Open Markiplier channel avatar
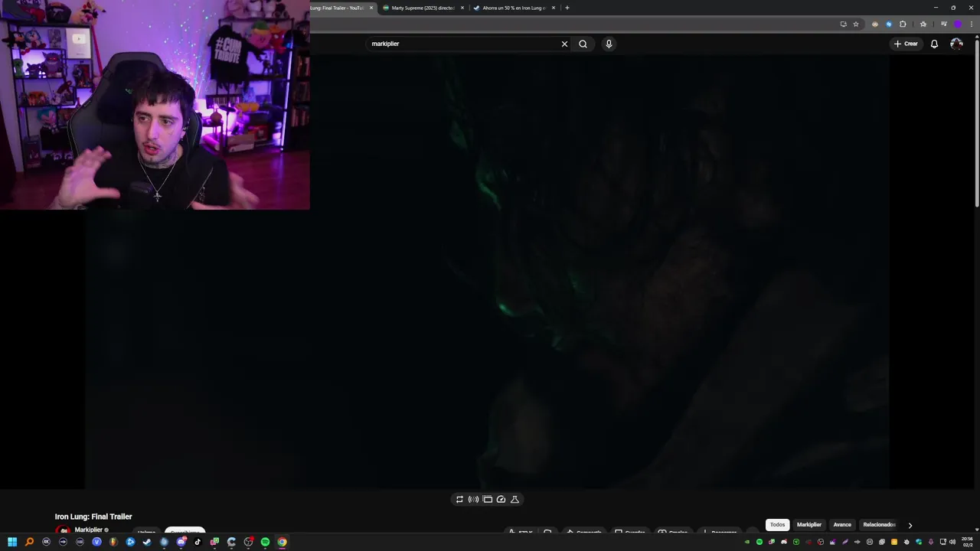The height and width of the screenshot is (551, 980). click(63, 530)
